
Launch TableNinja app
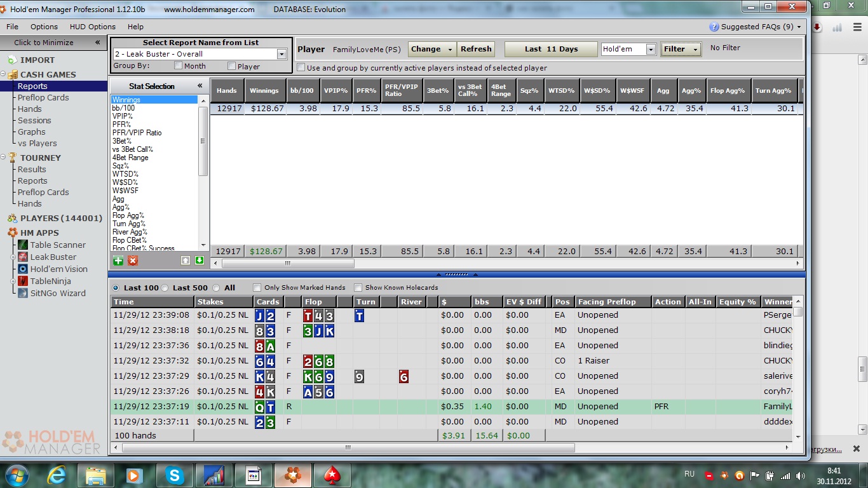point(50,281)
